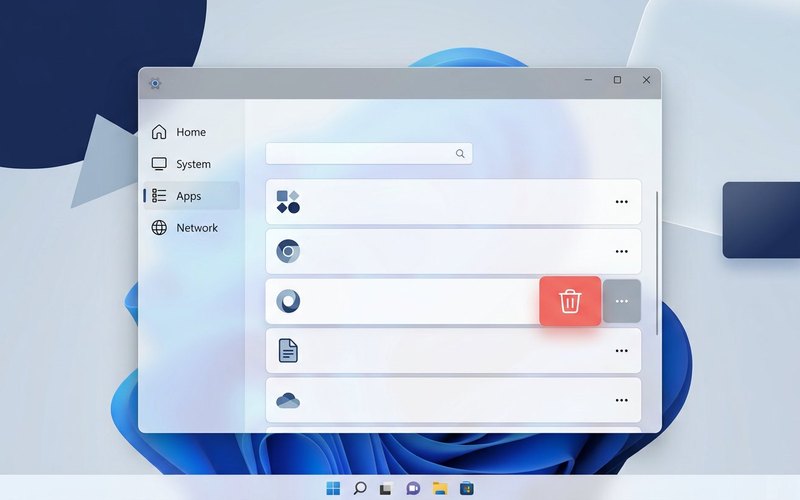Click the System monitor icon
The image size is (800, 500).
pyautogui.click(x=159, y=164)
